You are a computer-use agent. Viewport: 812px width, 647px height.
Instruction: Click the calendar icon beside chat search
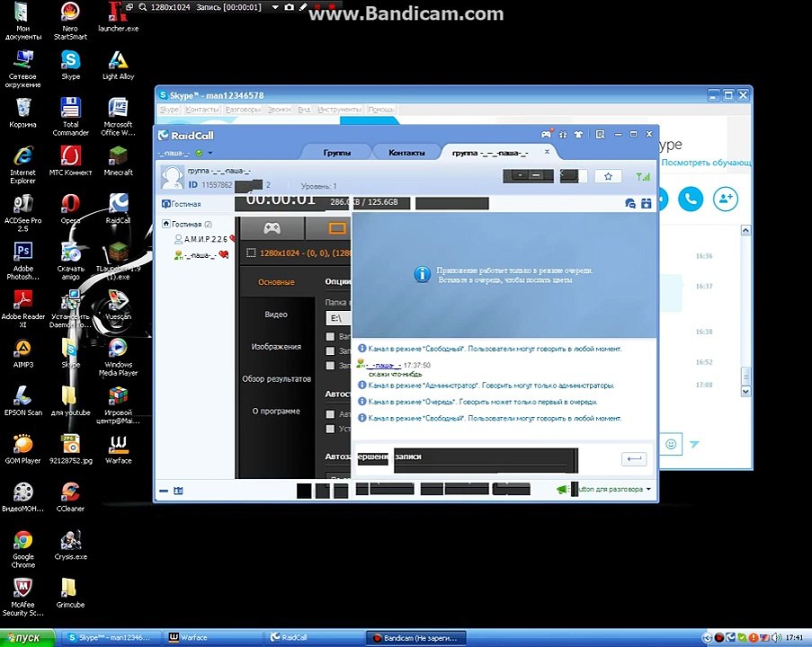647,203
